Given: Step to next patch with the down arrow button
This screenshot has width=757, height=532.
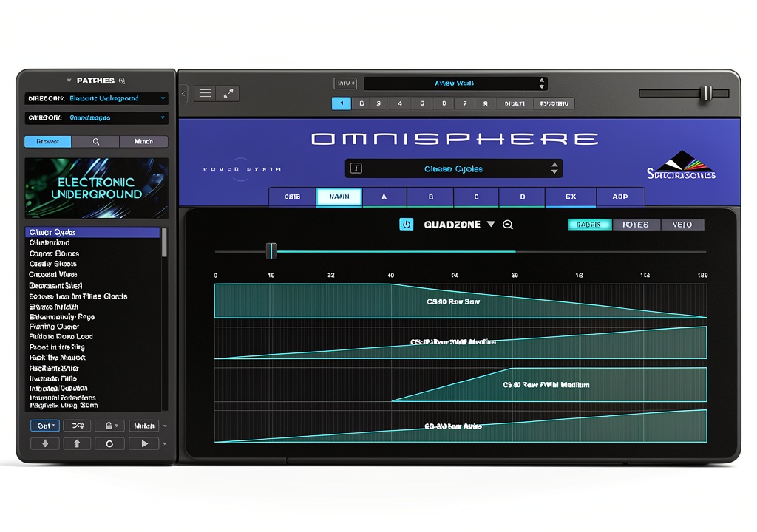Looking at the screenshot, I should click(45, 443).
